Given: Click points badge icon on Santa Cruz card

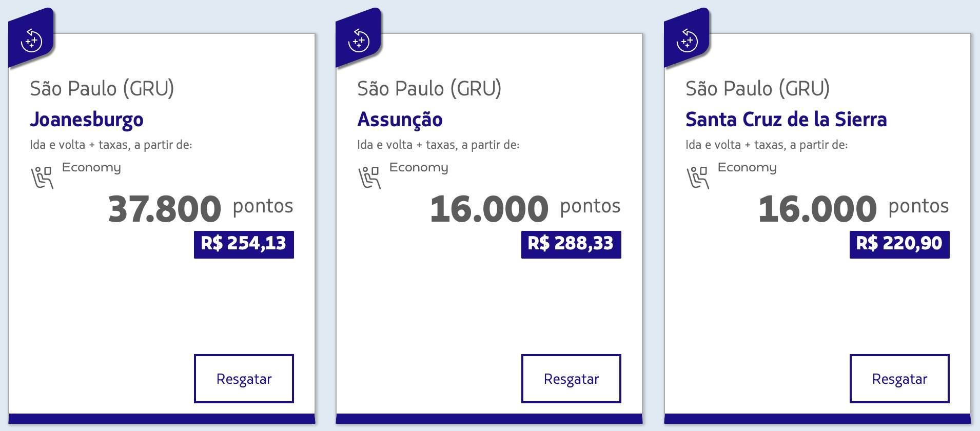Looking at the screenshot, I should [x=687, y=40].
